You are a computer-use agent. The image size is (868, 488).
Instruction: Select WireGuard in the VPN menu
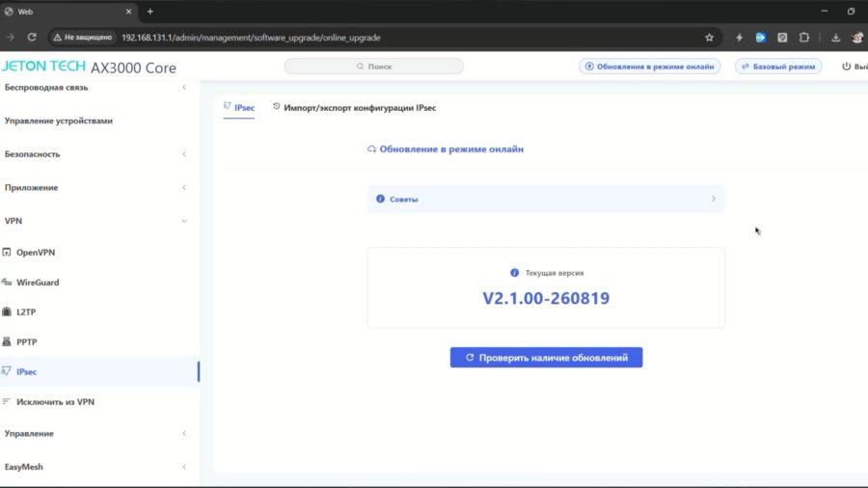[x=37, y=283]
